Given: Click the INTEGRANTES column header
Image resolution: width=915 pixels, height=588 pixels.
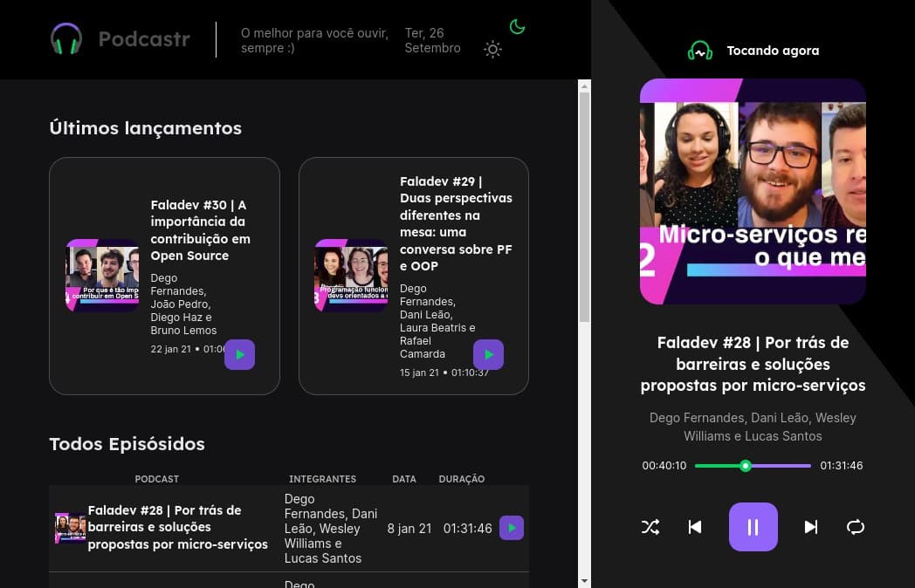Looking at the screenshot, I should (323, 479).
